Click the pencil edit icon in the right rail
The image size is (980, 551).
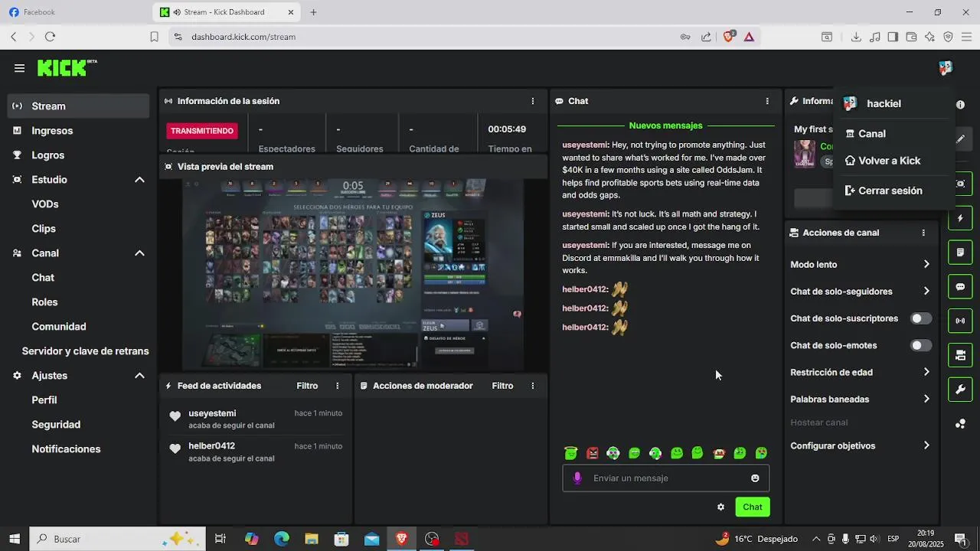coord(960,139)
